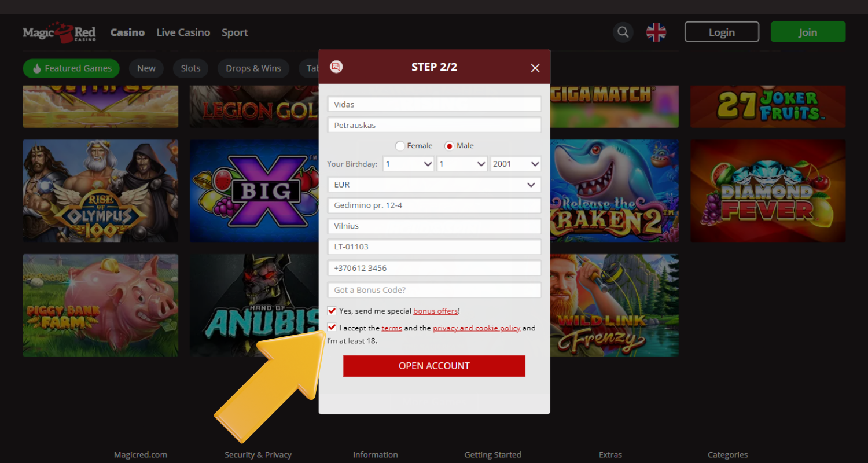Switch to the Live Casino tab
Image resolution: width=868 pixels, height=463 pixels.
coord(183,32)
